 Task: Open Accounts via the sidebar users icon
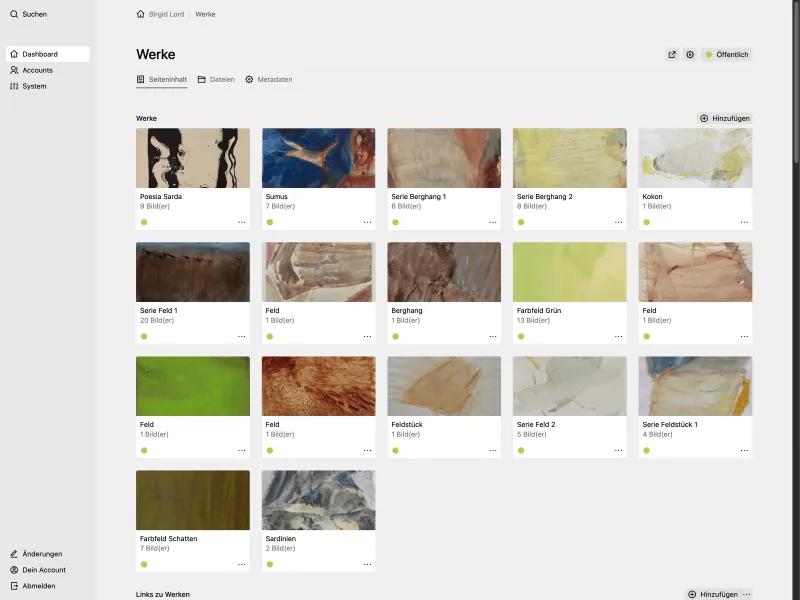[16, 70]
